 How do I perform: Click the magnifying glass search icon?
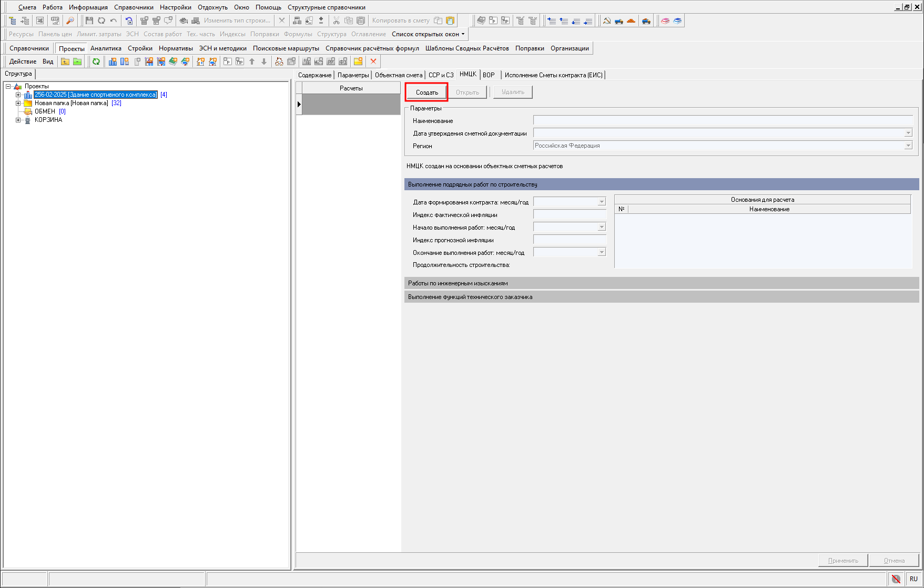coord(70,20)
